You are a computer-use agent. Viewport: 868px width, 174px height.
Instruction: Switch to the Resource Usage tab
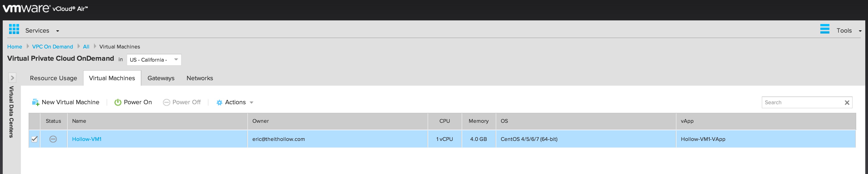[53, 78]
